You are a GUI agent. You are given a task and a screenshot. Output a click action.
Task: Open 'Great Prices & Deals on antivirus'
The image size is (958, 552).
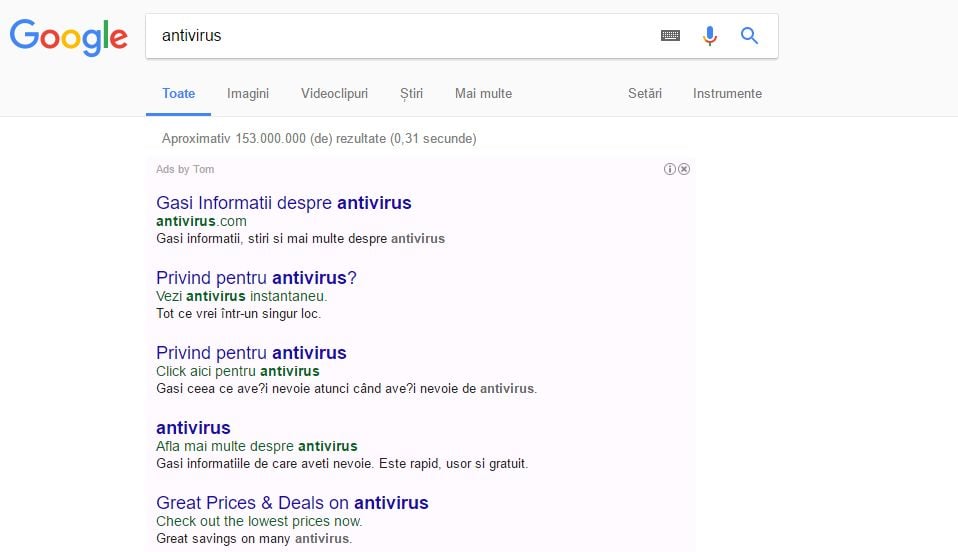[292, 503]
